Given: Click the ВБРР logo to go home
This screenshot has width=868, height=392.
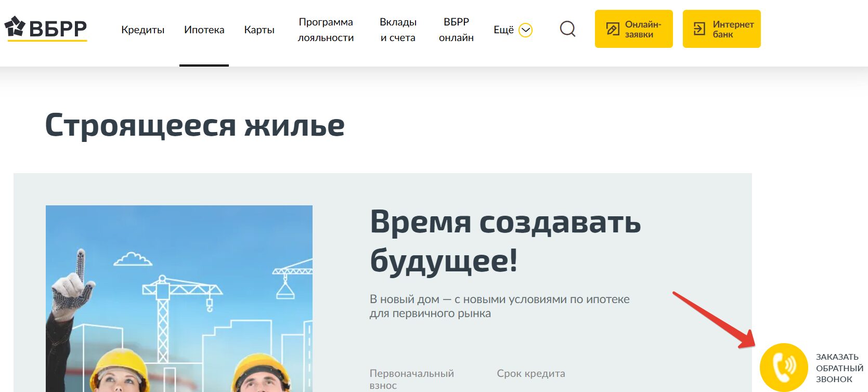Looking at the screenshot, I should tap(46, 29).
